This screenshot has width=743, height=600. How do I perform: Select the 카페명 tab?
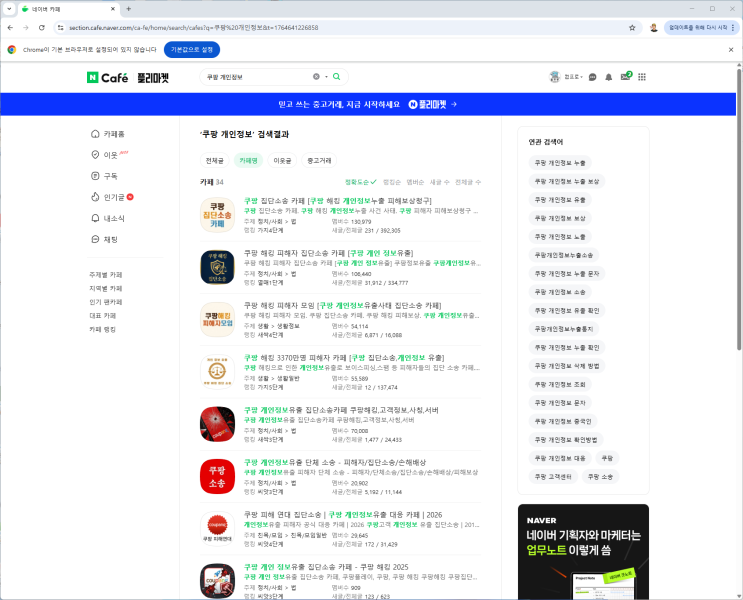tap(248, 161)
